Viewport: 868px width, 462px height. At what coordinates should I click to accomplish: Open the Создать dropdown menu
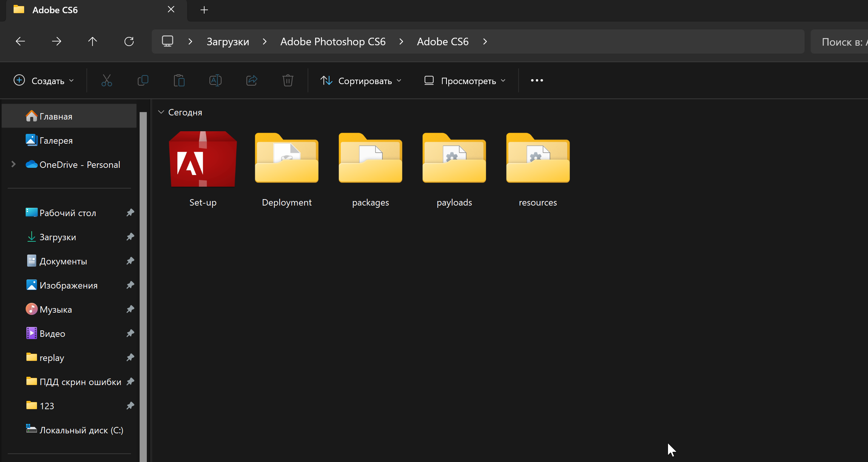point(44,80)
